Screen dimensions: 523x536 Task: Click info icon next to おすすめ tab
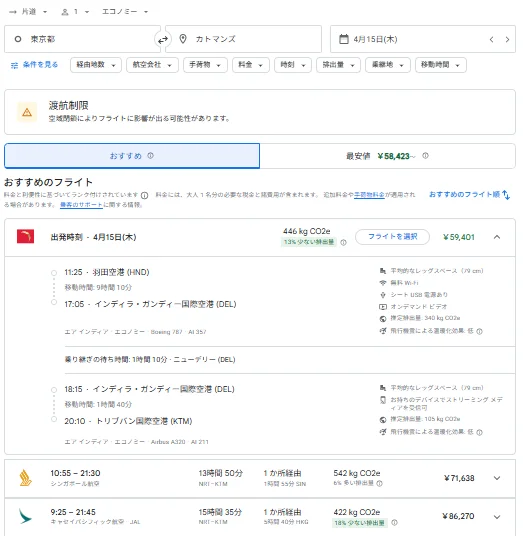coord(150,156)
